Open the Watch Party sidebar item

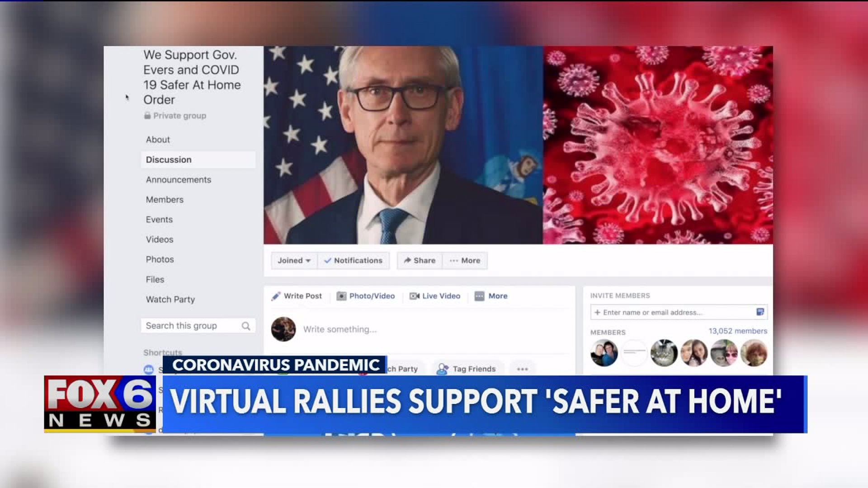(x=170, y=300)
